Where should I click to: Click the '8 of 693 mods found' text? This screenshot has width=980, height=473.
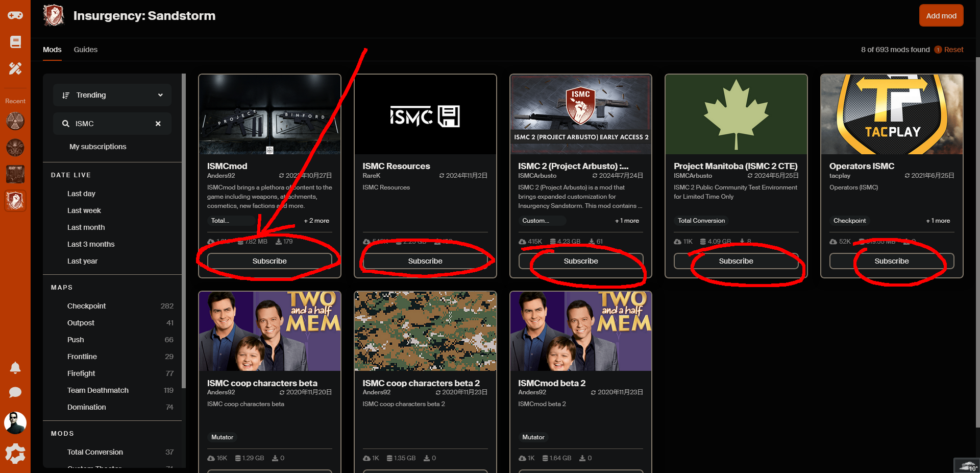point(895,50)
